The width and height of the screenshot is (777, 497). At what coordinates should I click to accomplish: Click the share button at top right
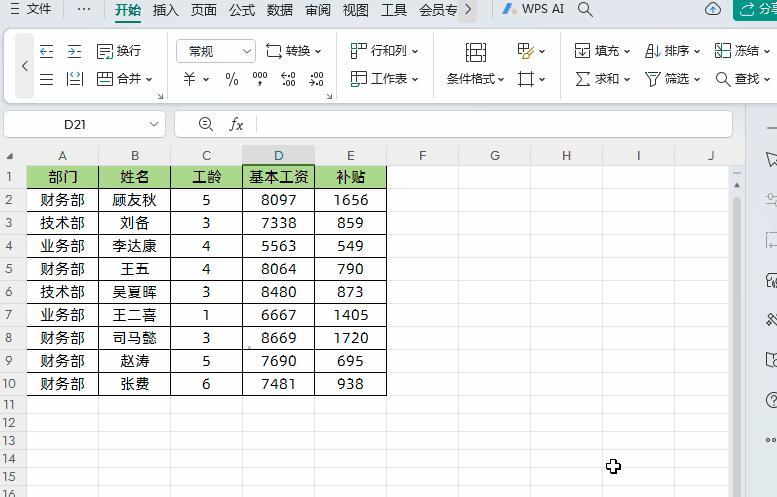755,9
